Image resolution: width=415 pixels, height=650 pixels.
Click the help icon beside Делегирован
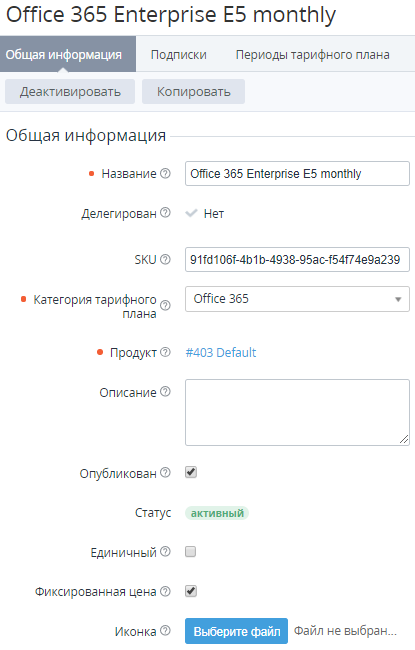point(165,213)
